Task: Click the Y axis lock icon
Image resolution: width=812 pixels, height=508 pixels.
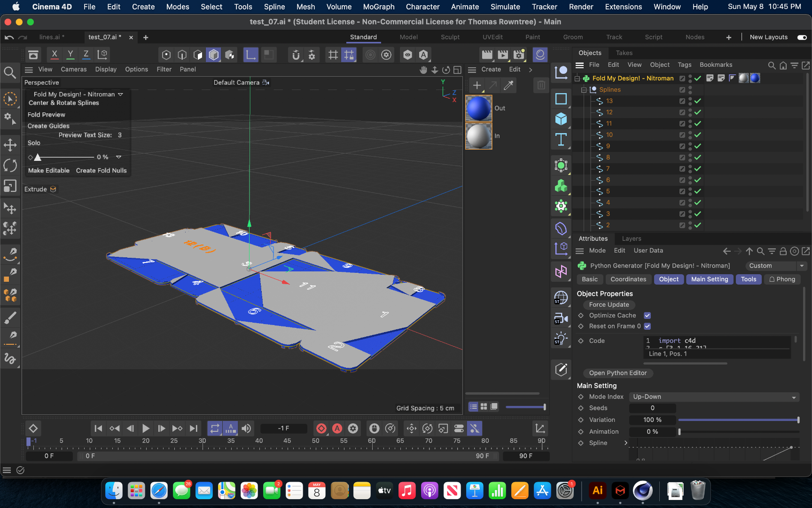Action: (x=70, y=55)
